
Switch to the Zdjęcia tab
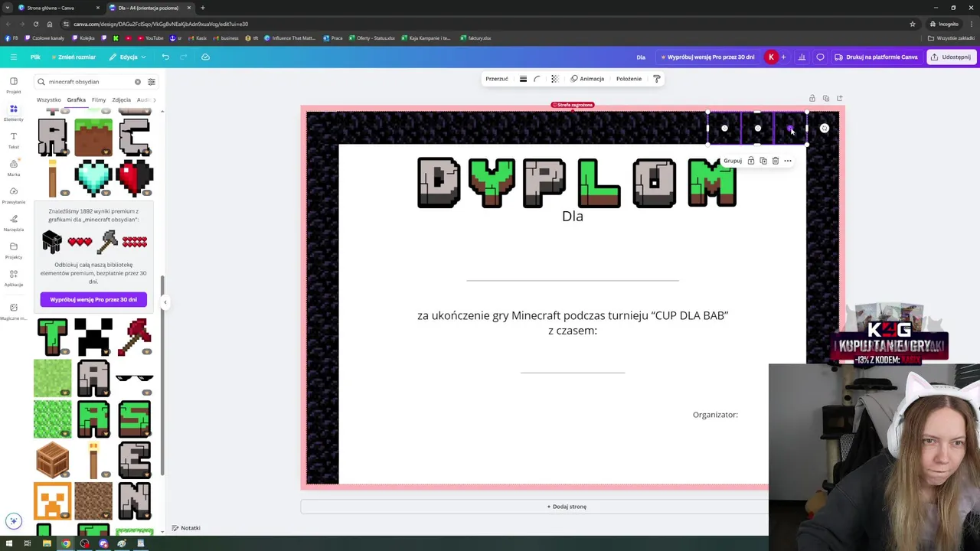(121, 99)
